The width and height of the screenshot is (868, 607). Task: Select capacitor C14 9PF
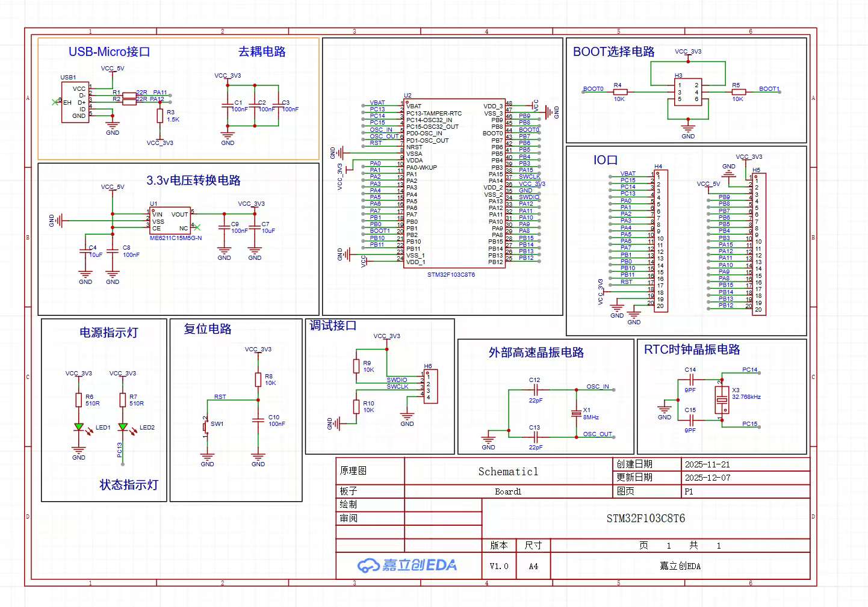[690, 380]
